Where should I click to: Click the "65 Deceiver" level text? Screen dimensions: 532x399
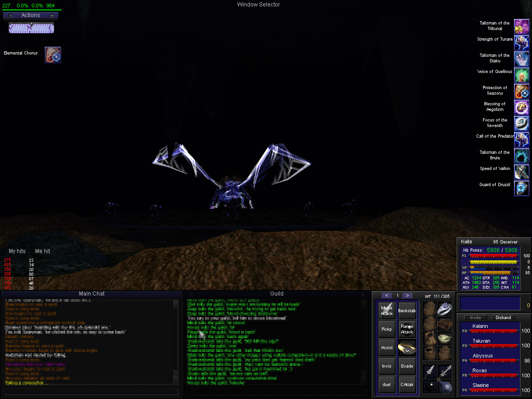click(x=505, y=242)
